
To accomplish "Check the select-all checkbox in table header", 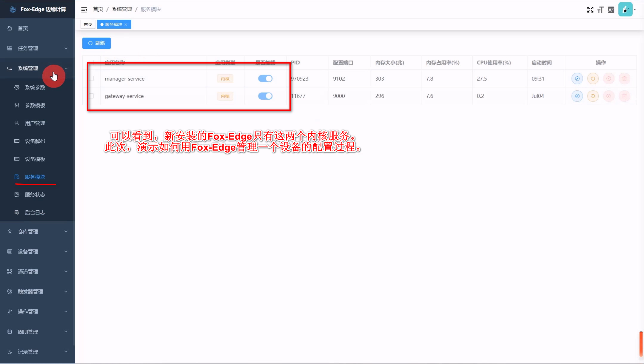I will 91,63.
